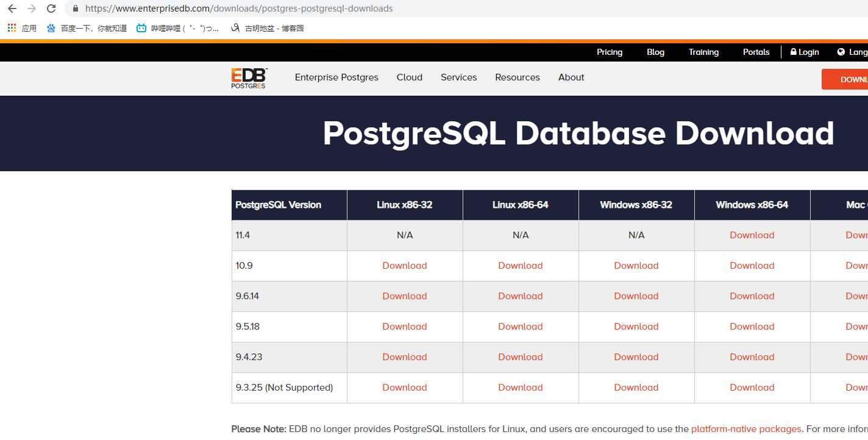Viewport: 868px width, 440px height.
Task: Download 10.9 for Linux x86-64
Action: coord(521,266)
